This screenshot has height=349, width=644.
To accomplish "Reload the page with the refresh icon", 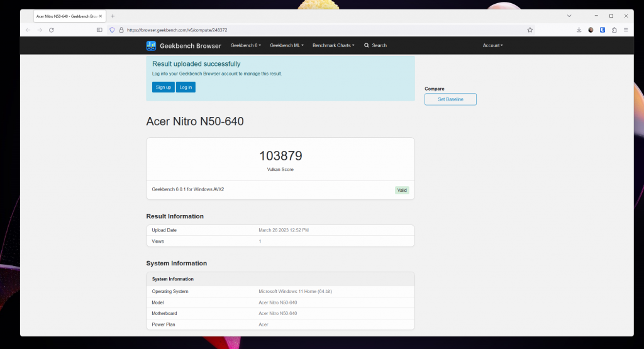I will (x=52, y=30).
